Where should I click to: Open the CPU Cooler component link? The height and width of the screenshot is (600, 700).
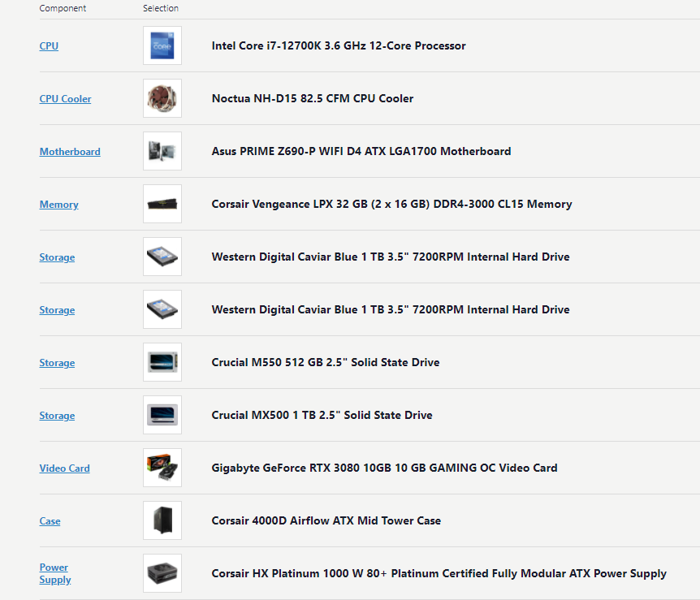coord(65,98)
